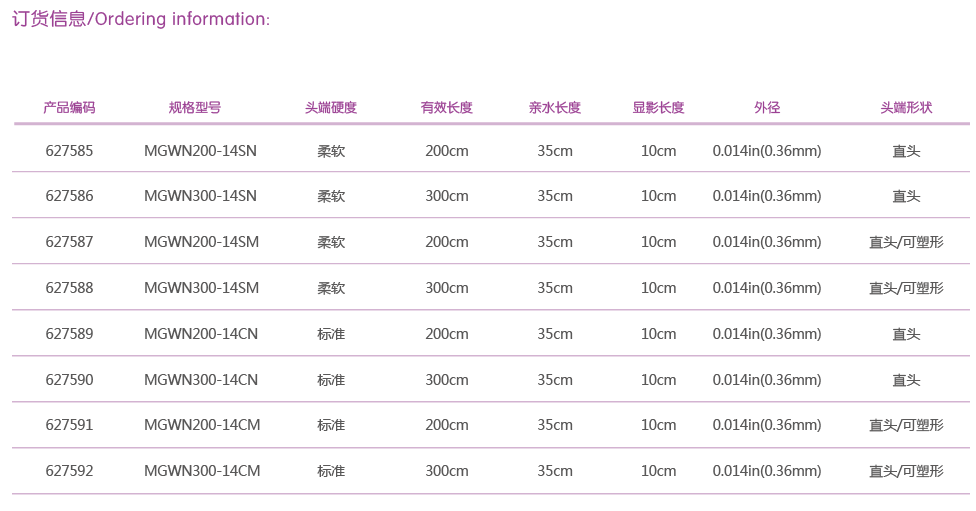Click product code 627585

tap(69, 151)
